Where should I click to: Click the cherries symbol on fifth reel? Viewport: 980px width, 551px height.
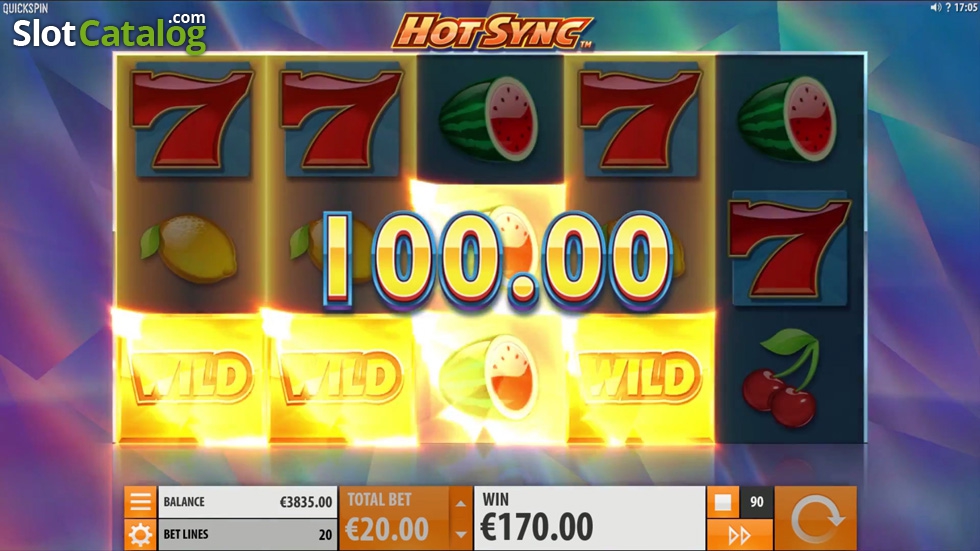pos(781,378)
